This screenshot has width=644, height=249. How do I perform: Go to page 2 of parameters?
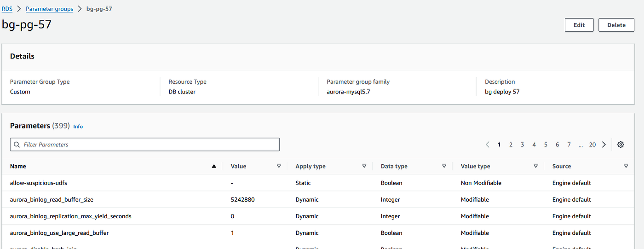[x=511, y=145]
